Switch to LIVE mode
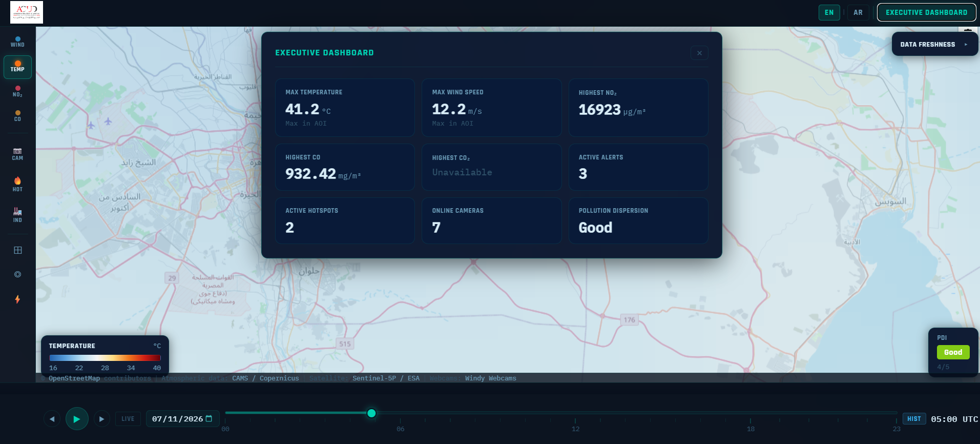 click(x=128, y=419)
